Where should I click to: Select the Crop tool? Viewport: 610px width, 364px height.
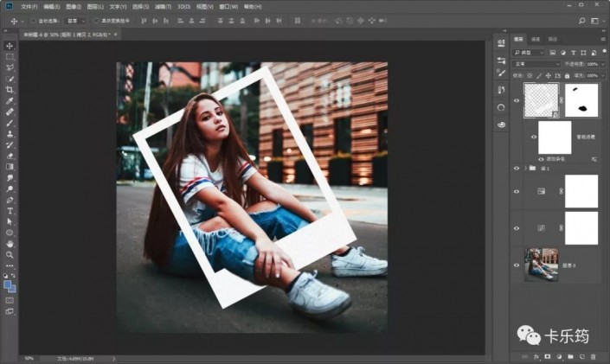tap(10, 90)
